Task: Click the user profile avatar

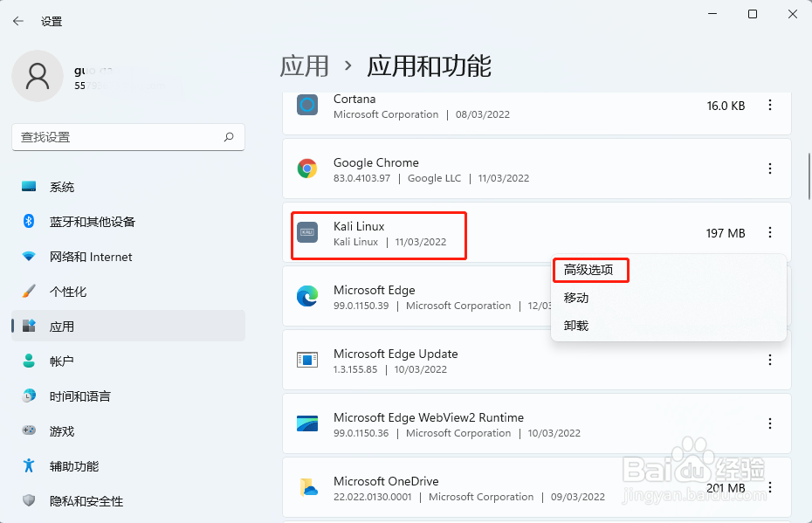Action: [38, 76]
